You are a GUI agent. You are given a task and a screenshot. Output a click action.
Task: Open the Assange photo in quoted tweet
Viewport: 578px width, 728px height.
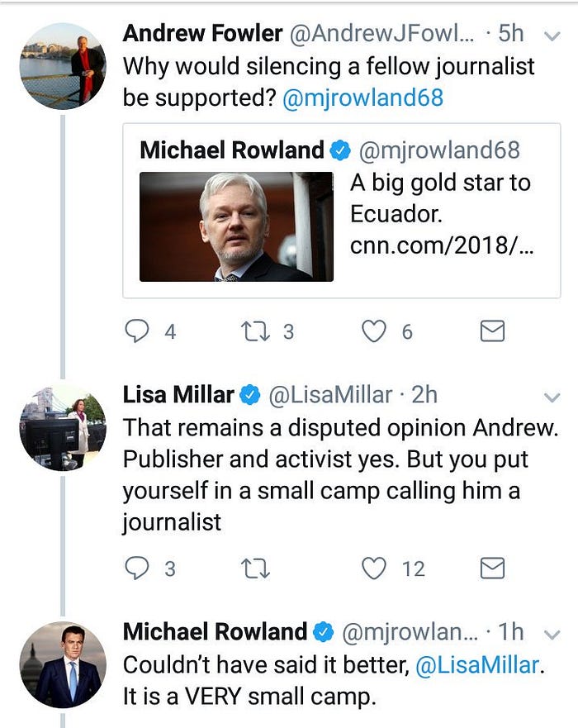click(x=237, y=226)
